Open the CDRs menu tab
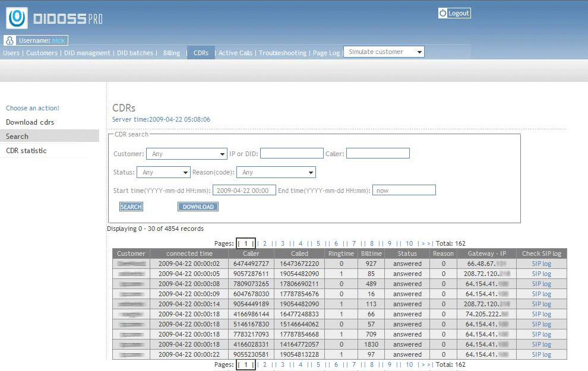This screenshot has height=371, width=588. (x=201, y=53)
